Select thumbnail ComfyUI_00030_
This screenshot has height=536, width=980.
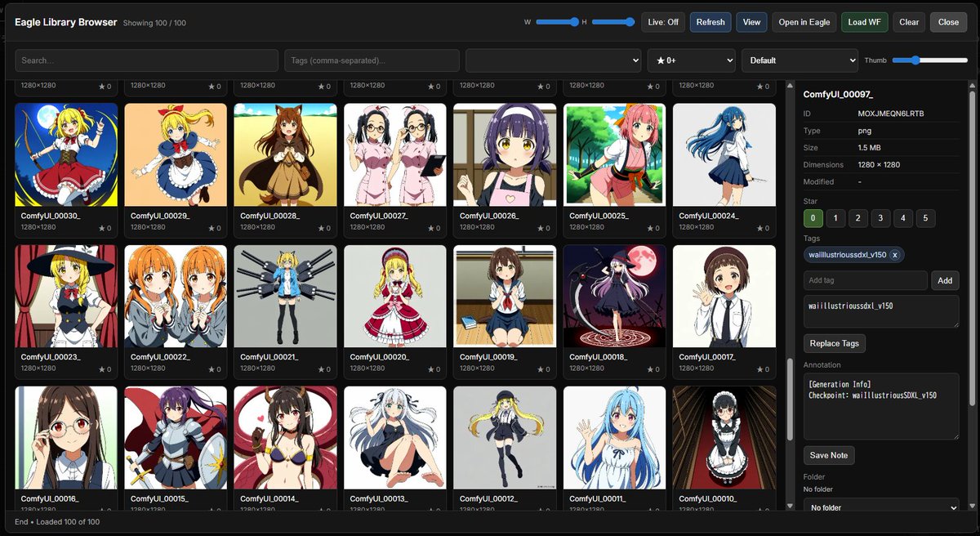[66, 154]
